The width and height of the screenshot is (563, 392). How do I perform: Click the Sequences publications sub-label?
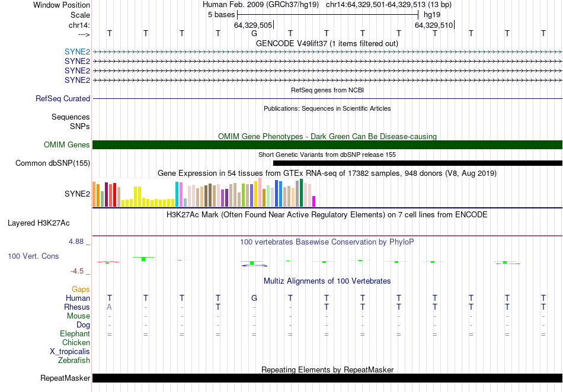point(71,117)
